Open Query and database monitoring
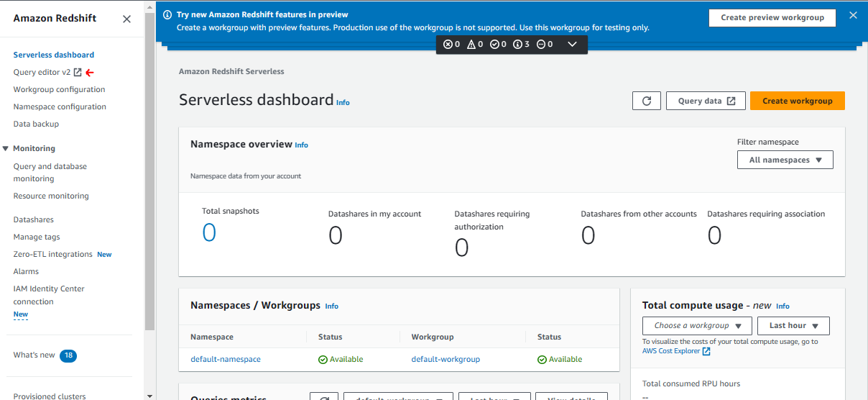The image size is (868, 400). (x=50, y=173)
